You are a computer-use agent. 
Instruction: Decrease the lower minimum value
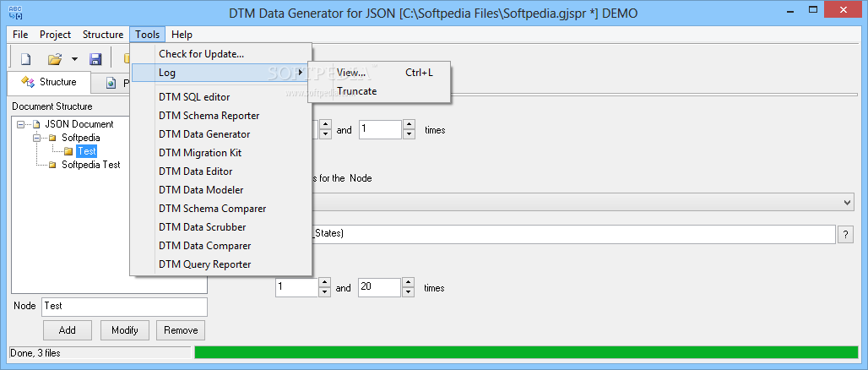326,292
